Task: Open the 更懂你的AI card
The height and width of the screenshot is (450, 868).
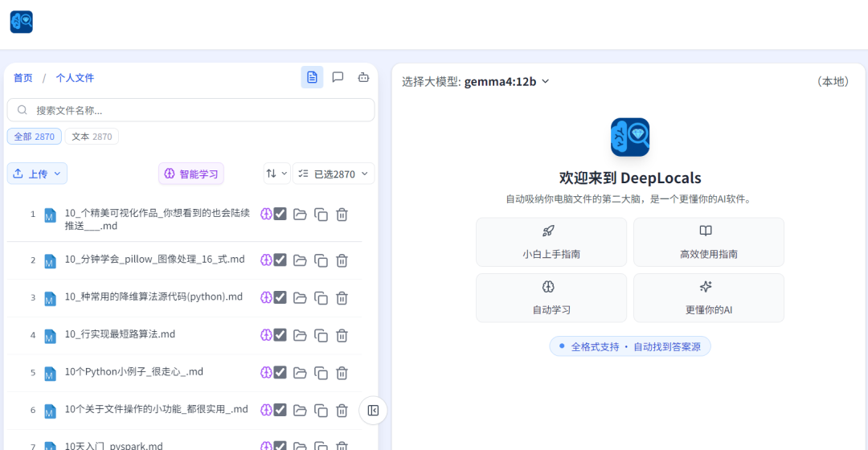Action: 709,298
